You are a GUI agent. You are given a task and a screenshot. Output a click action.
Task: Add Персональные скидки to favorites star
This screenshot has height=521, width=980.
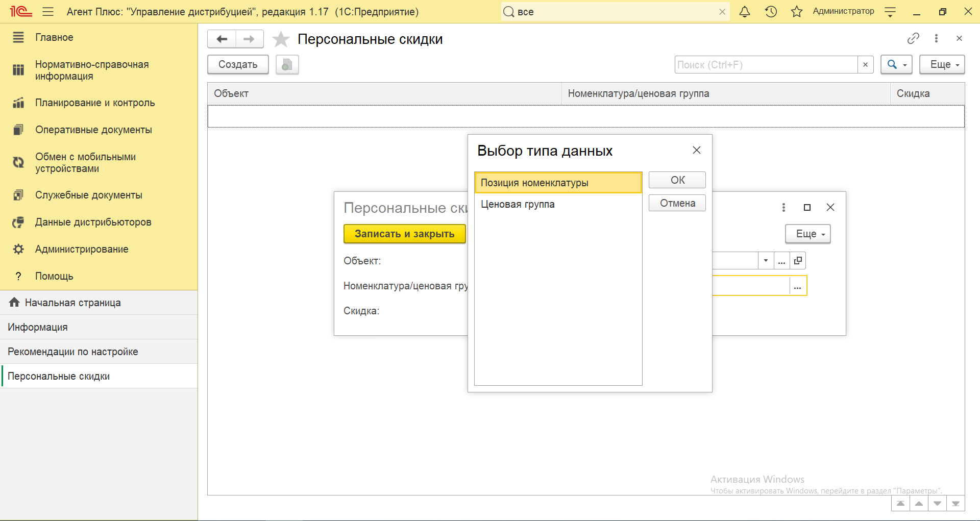point(281,39)
